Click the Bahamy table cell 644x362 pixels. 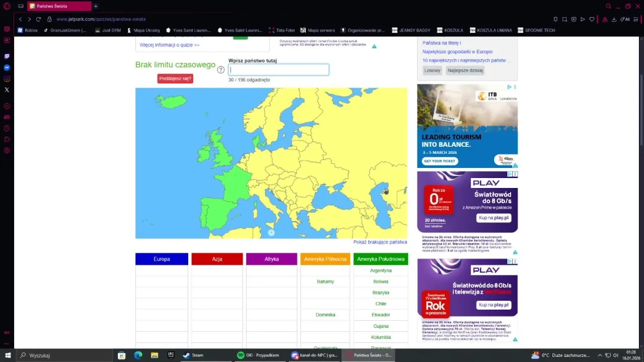tap(326, 282)
